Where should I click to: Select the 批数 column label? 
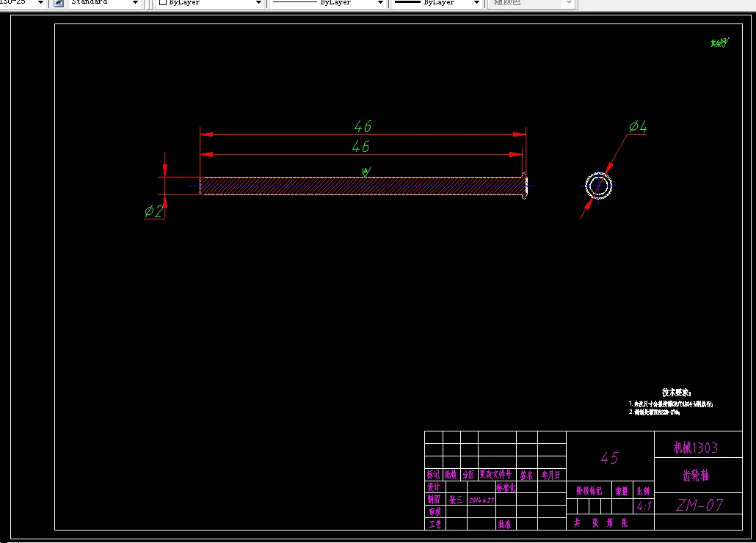(451, 475)
